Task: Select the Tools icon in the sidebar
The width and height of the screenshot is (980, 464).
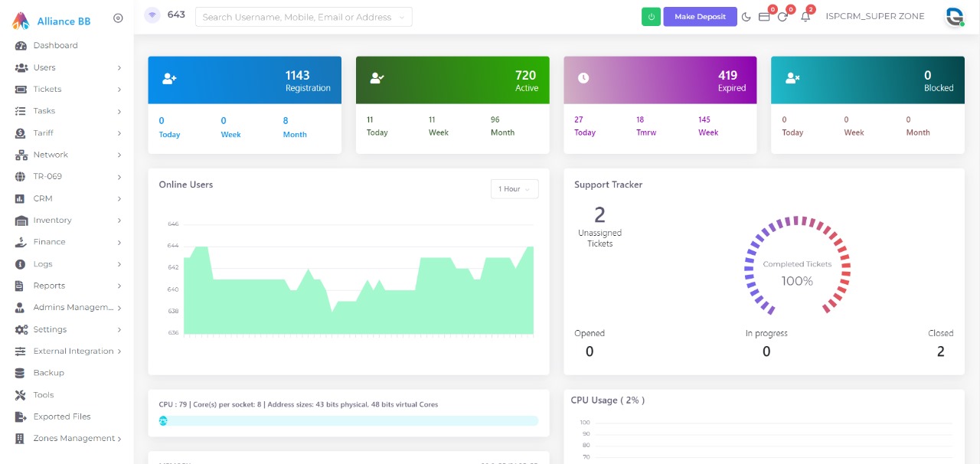Action: click(x=18, y=394)
